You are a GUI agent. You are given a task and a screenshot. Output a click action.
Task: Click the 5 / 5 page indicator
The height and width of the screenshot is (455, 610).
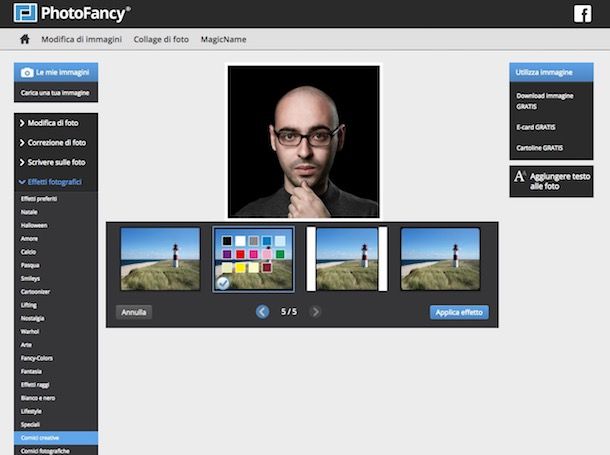tap(289, 312)
